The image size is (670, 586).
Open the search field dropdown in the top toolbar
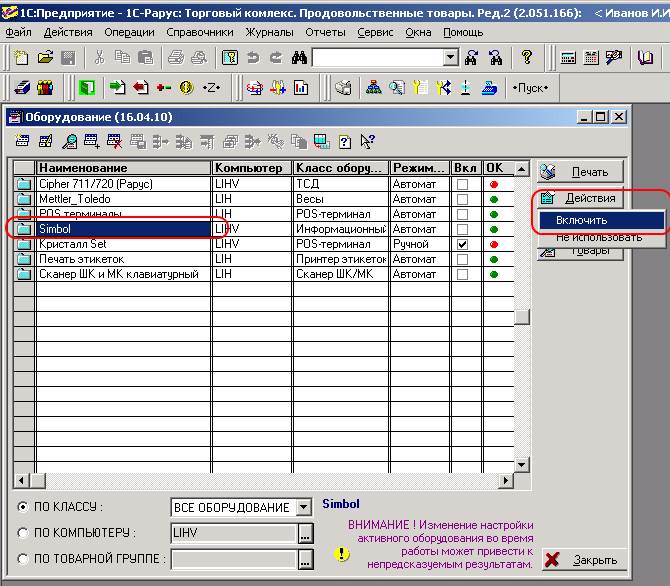click(x=450, y=58)
